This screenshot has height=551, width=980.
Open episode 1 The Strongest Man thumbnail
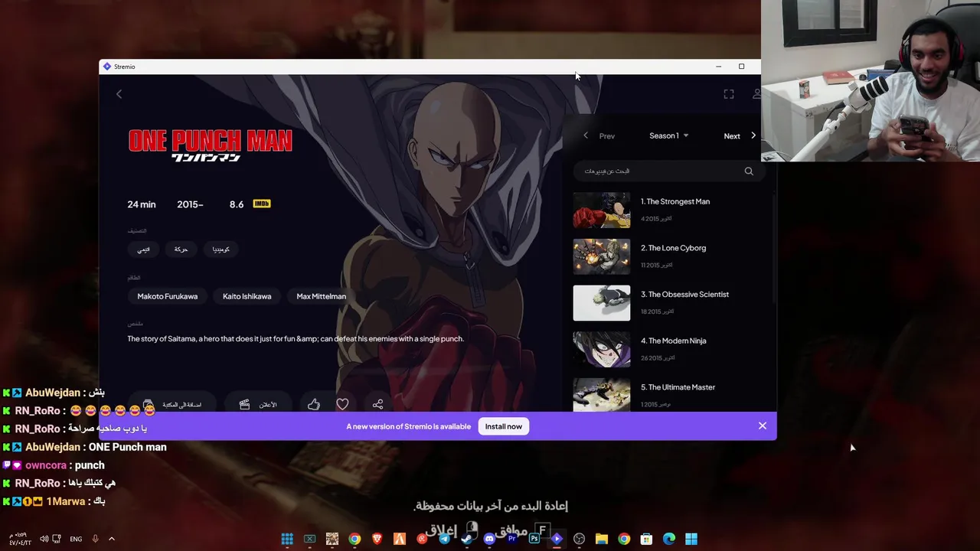tap(602, 210)
